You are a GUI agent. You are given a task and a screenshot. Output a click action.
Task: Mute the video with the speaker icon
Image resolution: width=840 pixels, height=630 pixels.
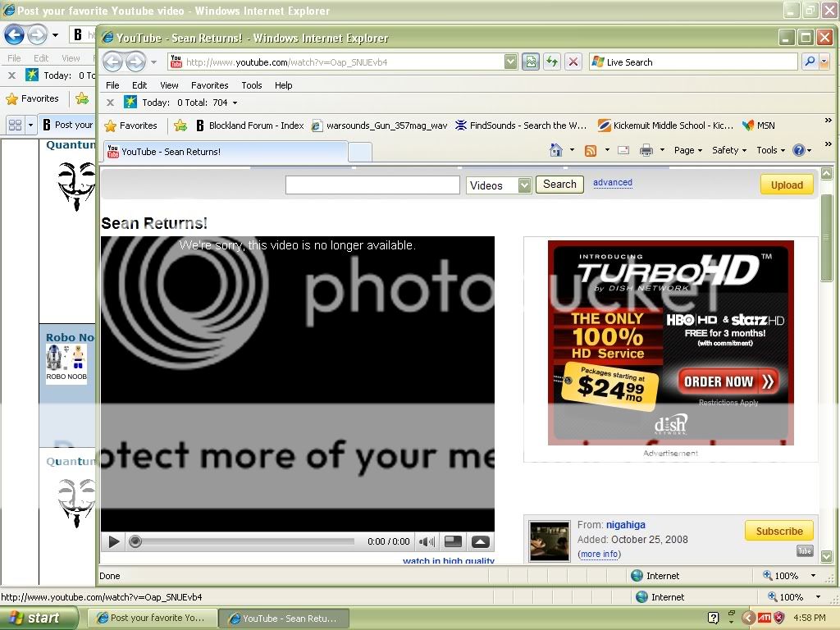click(x=427, y=541)
